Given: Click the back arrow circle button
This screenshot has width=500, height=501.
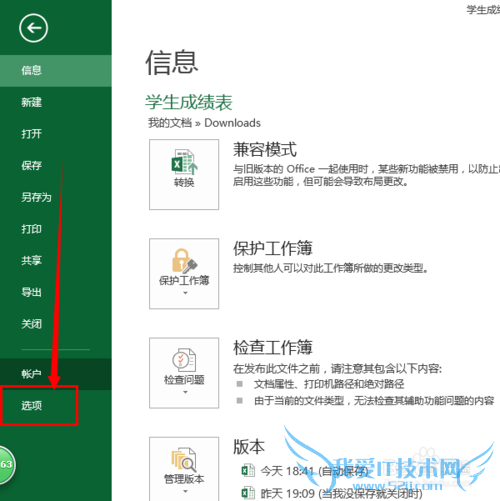Looking at the screenshot, I should click(33, 28).
